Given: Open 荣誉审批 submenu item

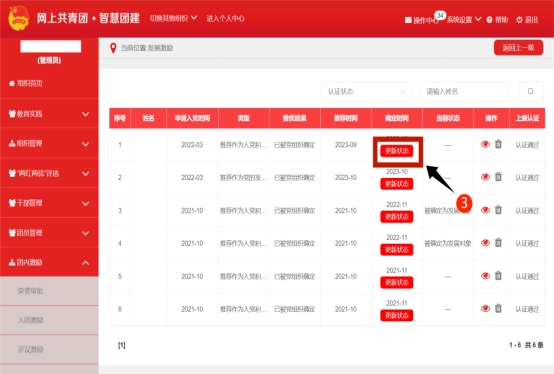Looking at the screenshot, I should point(49,291).
